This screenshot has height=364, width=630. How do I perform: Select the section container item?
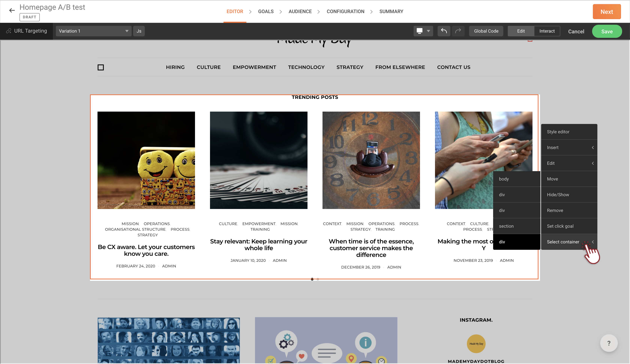pyautogui.click(x=517, y=226)
